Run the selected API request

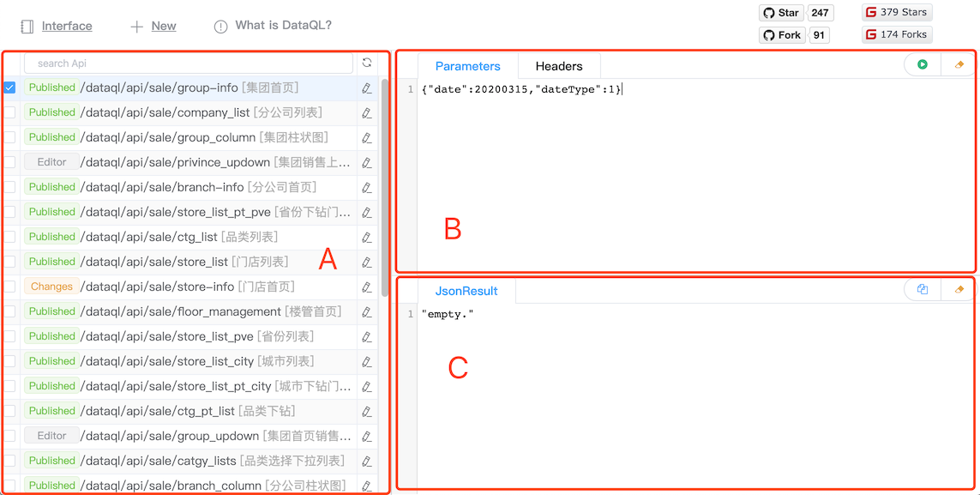921,63
